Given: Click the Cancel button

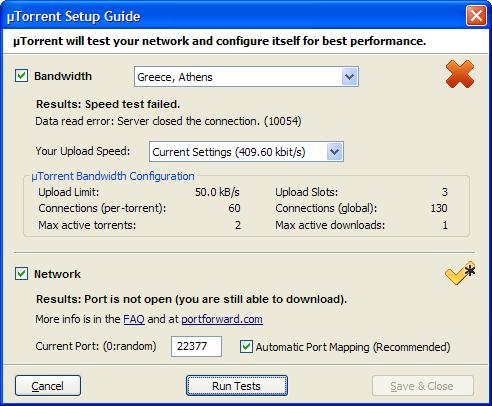Looking at the screenshot, I should [48, 386].
